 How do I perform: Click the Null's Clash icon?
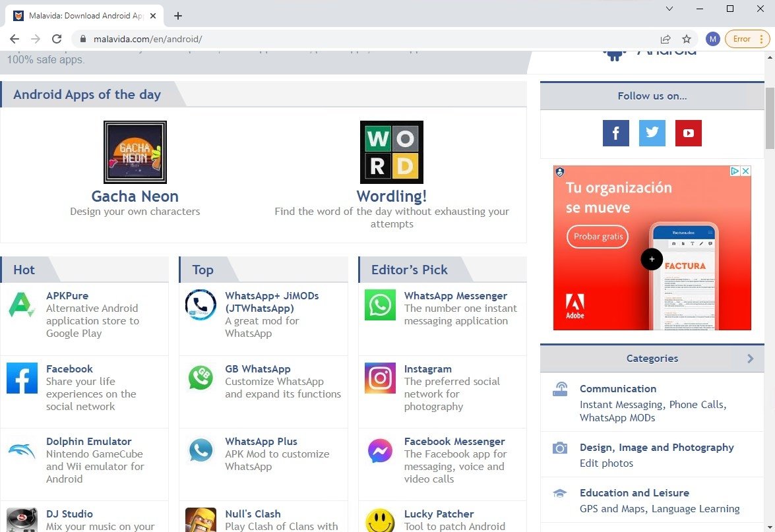coord(201,519)
